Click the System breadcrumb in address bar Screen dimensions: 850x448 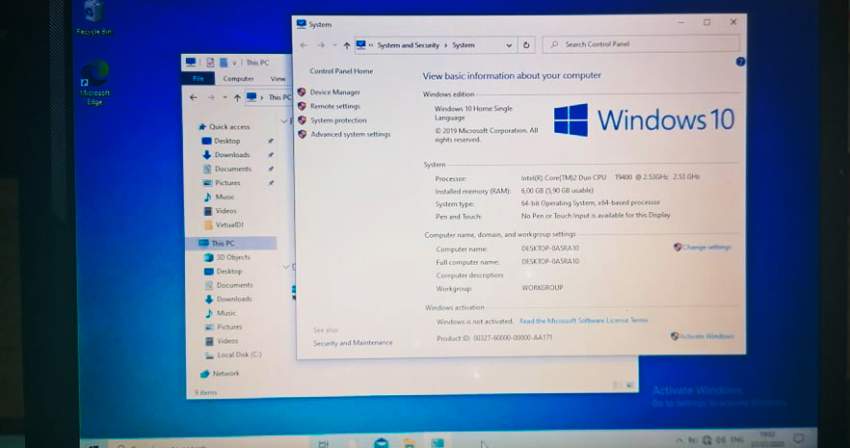click(463, 45)
